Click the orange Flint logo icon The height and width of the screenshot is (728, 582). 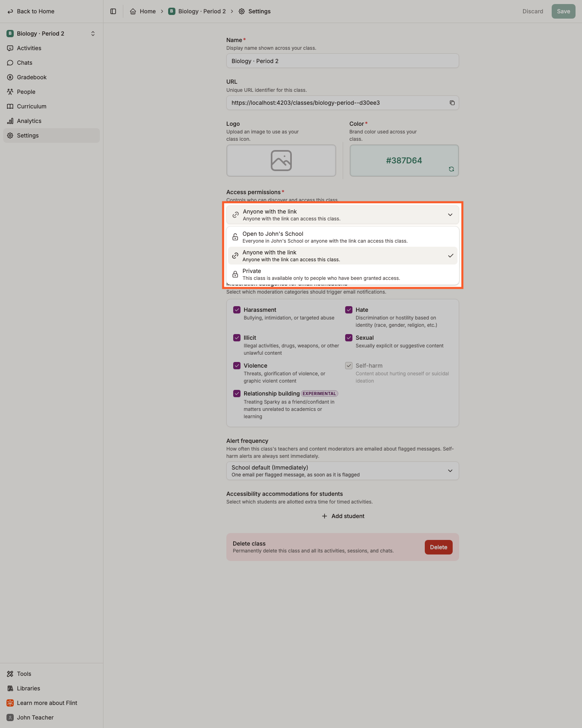coord(10,703)
